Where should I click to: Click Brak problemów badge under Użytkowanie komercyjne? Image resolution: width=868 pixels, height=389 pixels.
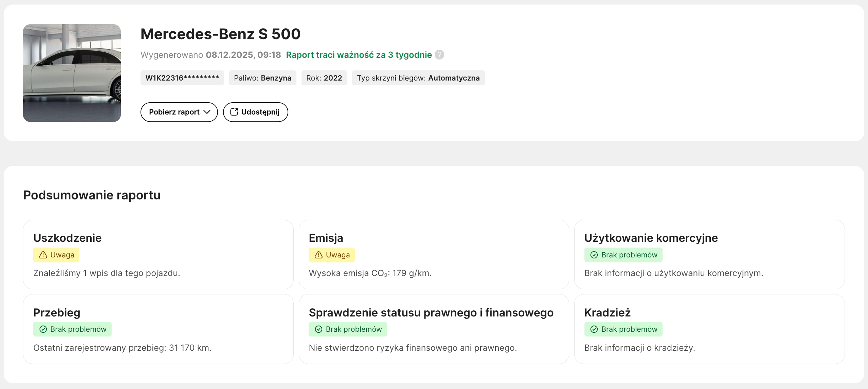point(623,255)
